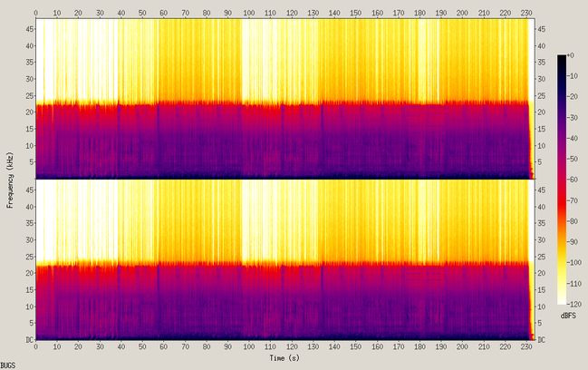Click the "0" tick on the bottom time axis
The width and height of the screenshot is (588, 370).
click(35, 347)
